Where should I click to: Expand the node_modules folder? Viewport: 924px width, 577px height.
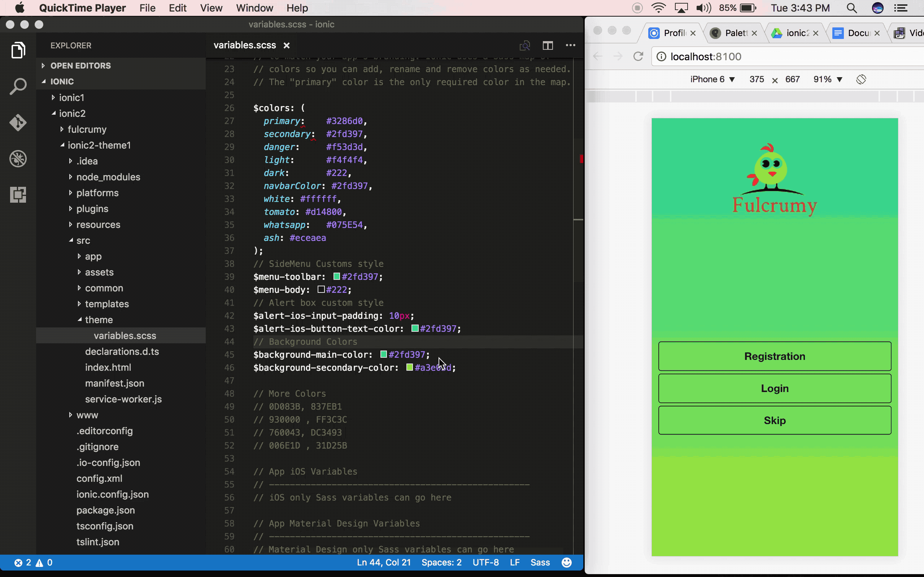108,177
